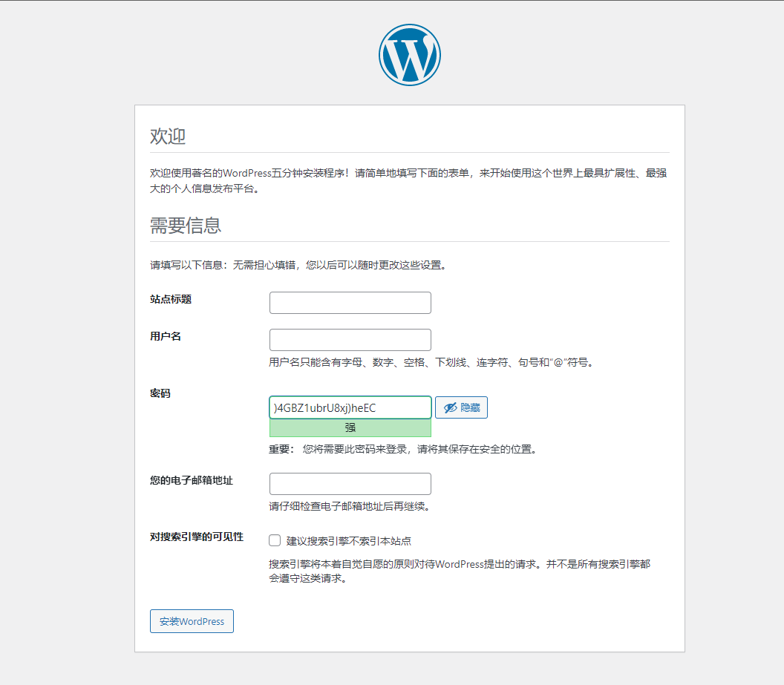
Task: Hide the password with 隐藏 button
Action: click(461, 407)
